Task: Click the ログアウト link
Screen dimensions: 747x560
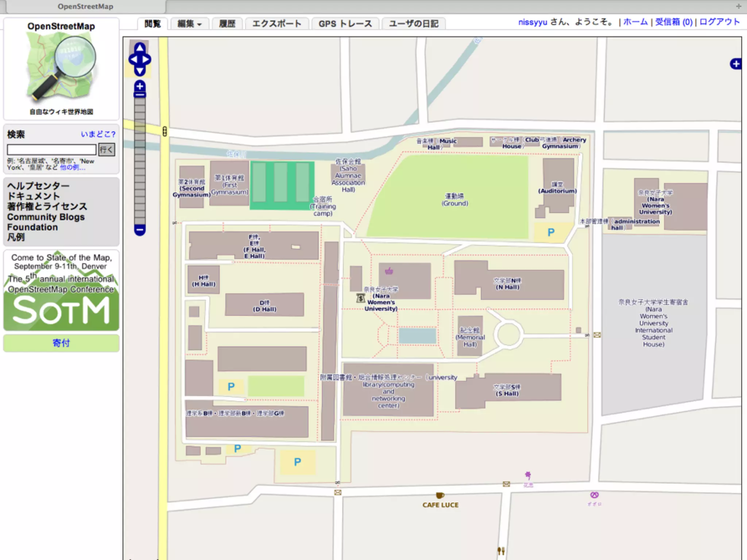Action: [x=719, y=22]
